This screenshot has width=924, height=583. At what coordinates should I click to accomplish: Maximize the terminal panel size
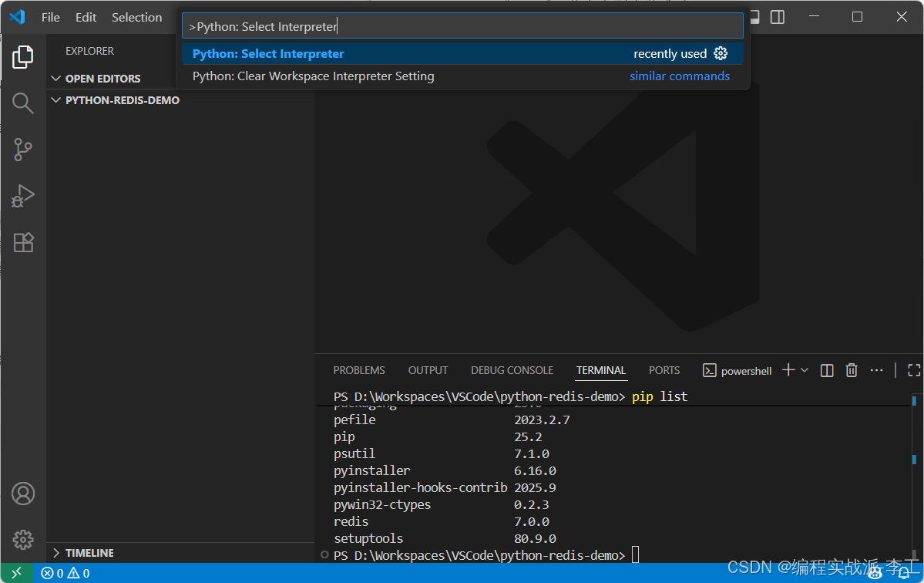[913, 370]
